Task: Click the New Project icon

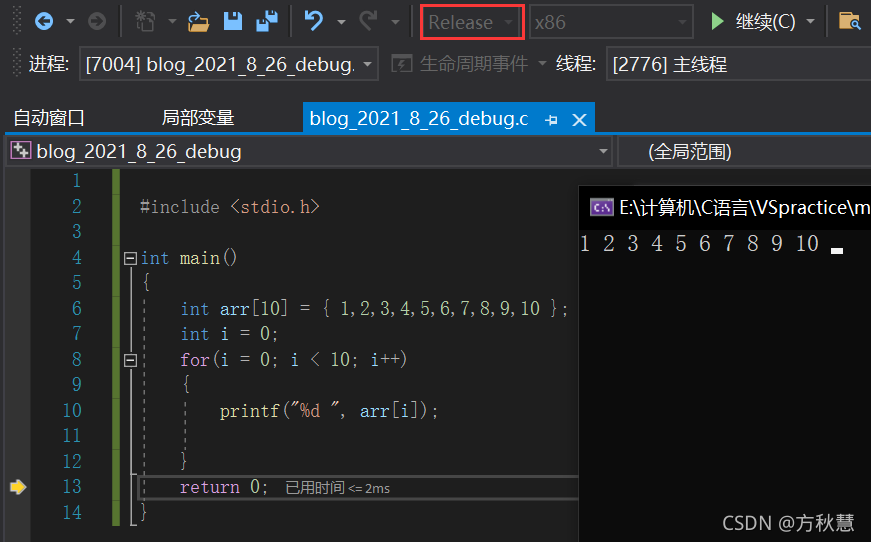Action: point(146,22)
